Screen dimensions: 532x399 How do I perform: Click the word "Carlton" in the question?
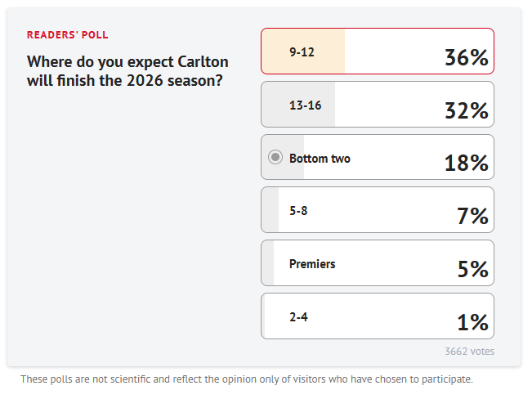pyautogui.click(x=203, y=62)
